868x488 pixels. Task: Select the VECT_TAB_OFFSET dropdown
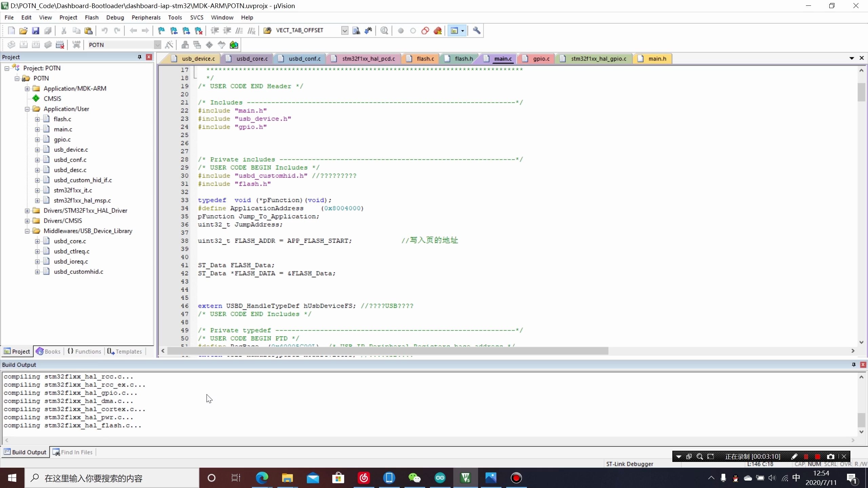pos(344,30)
